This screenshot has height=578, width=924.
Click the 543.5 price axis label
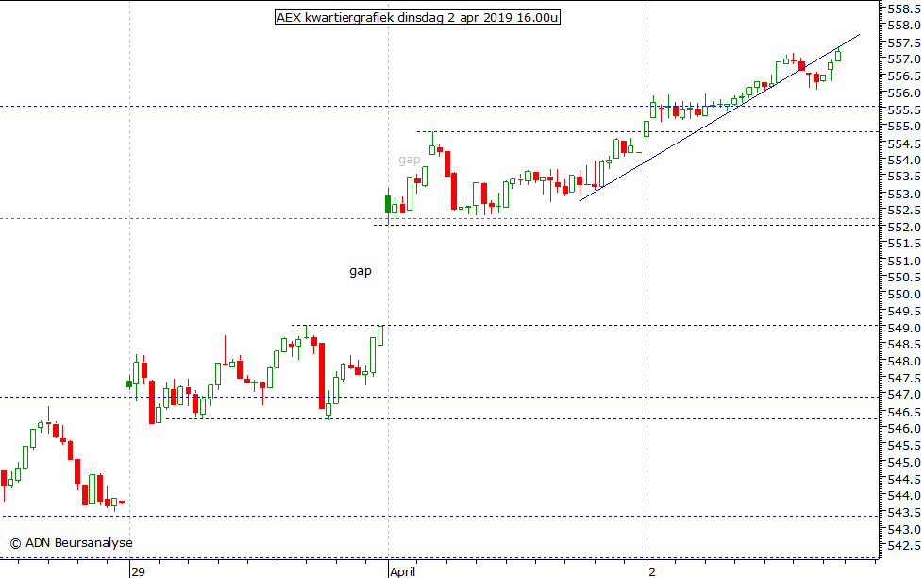coord(904,512)
